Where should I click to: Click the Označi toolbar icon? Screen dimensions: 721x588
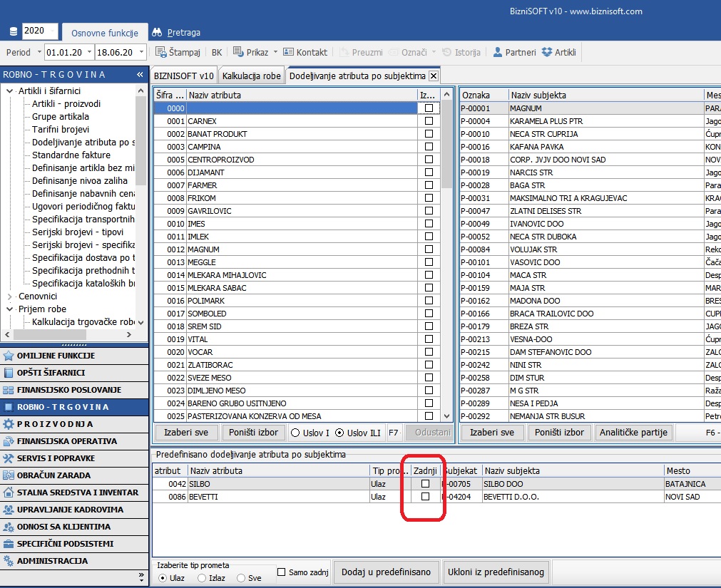pyautogui.click(x=393, y=52)
